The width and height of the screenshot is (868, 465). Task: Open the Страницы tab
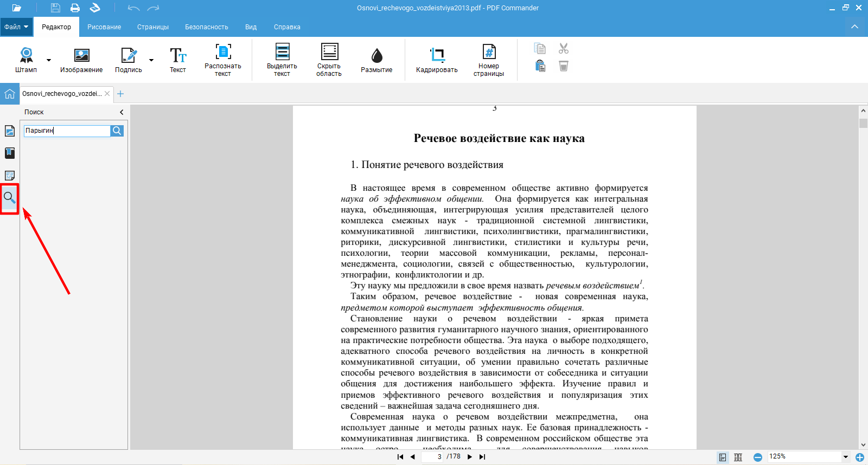pos(153,27)
